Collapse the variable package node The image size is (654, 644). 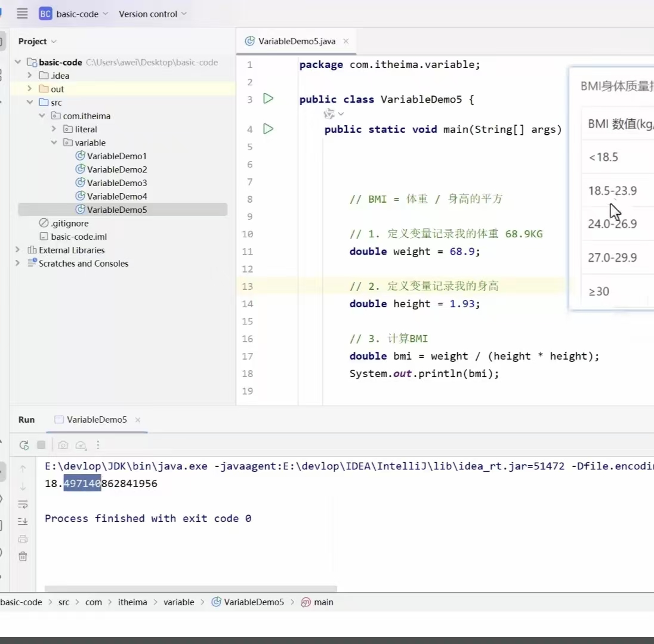54,143
